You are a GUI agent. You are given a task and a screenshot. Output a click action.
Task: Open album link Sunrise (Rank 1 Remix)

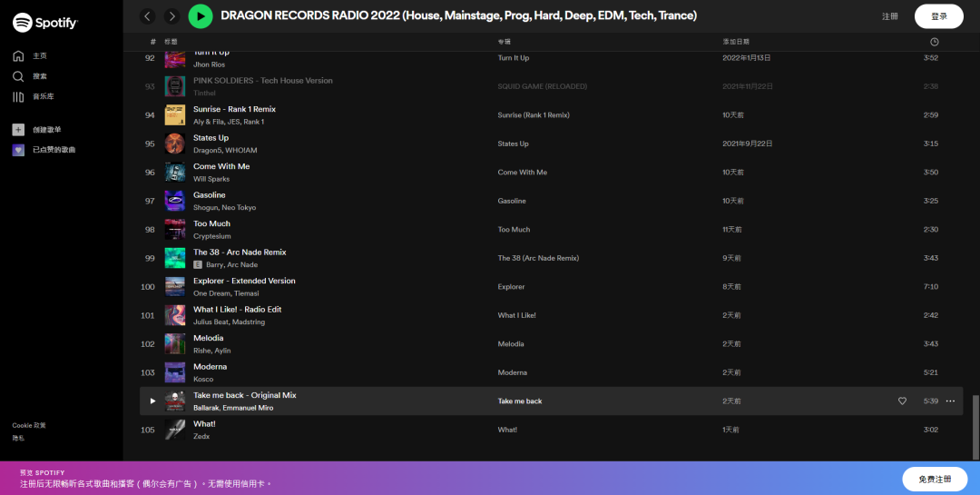534,115
